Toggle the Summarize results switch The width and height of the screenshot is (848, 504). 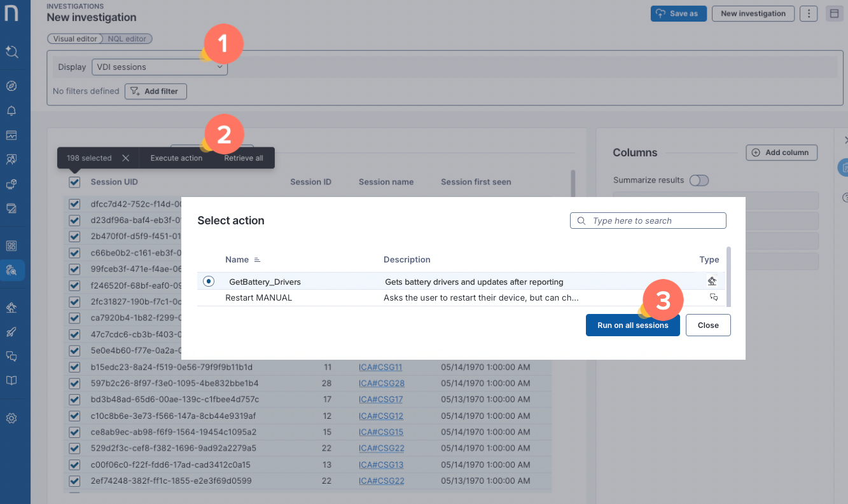tap(699, 180)
